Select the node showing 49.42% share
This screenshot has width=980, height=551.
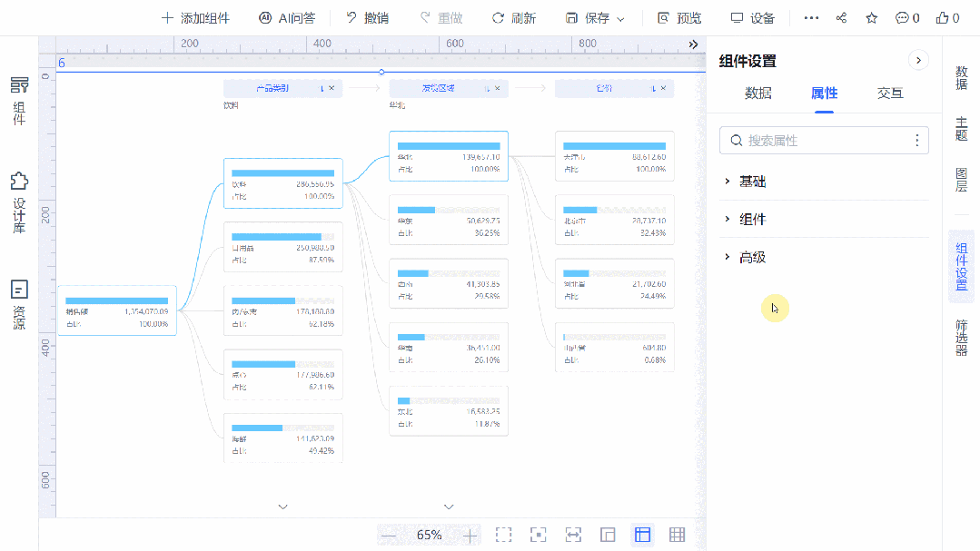(283, 438)
